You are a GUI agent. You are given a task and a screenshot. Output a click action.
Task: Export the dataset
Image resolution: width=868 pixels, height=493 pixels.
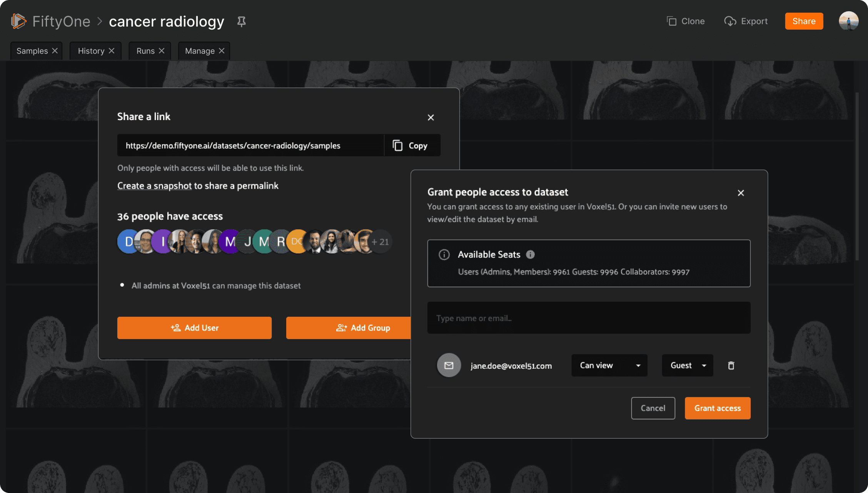point(746,21)
